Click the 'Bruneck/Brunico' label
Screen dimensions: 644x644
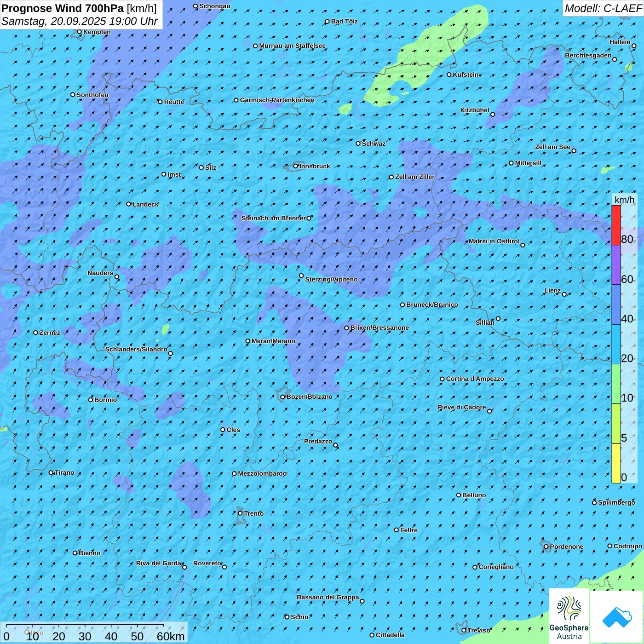click(x=432, y=305)
